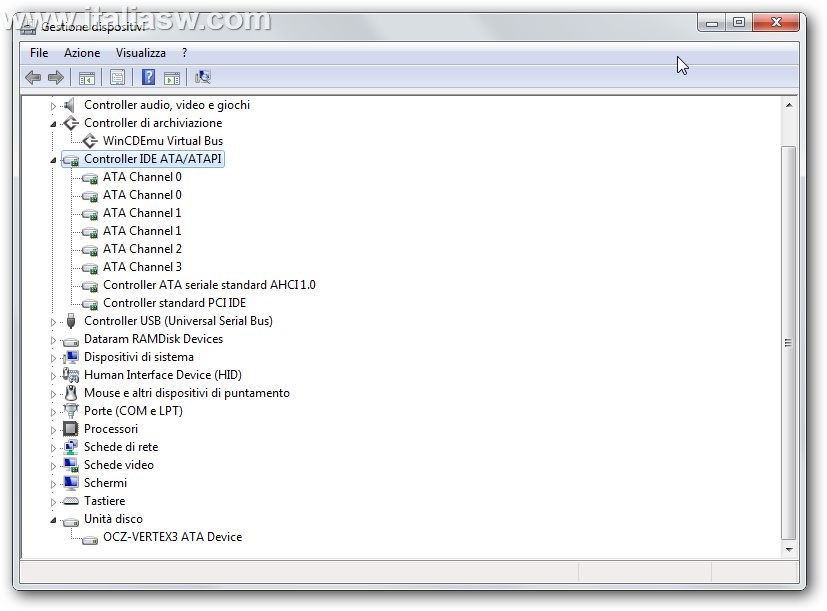Click the show/hide action pane icon
The height and width of the screenshot is (611, 827).
[x=172, y=77]
